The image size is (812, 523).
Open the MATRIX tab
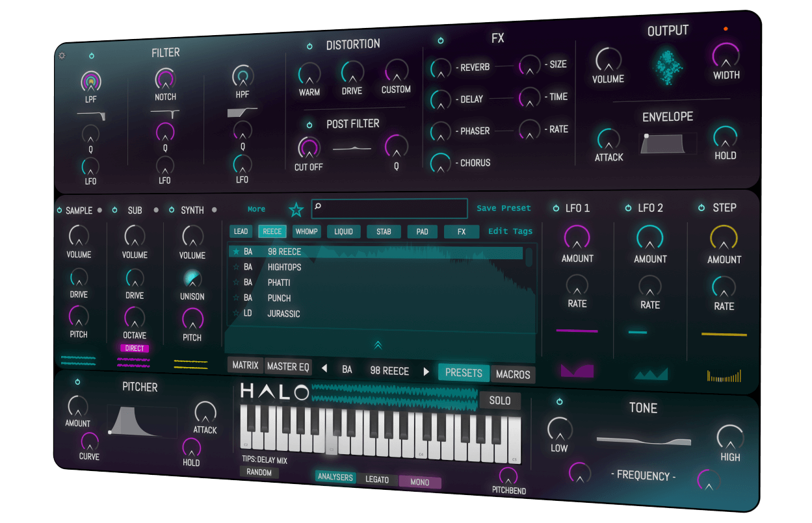(x=246, y=365)
